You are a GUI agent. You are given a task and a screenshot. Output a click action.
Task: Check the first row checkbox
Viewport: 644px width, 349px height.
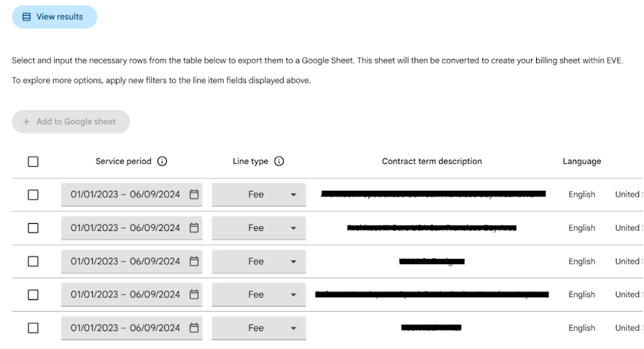33,194
